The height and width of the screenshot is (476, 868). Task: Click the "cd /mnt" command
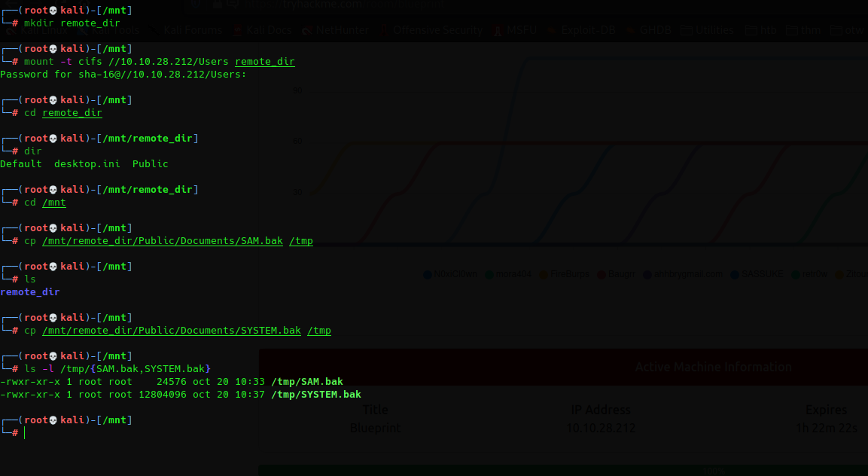tap(45, 203)
